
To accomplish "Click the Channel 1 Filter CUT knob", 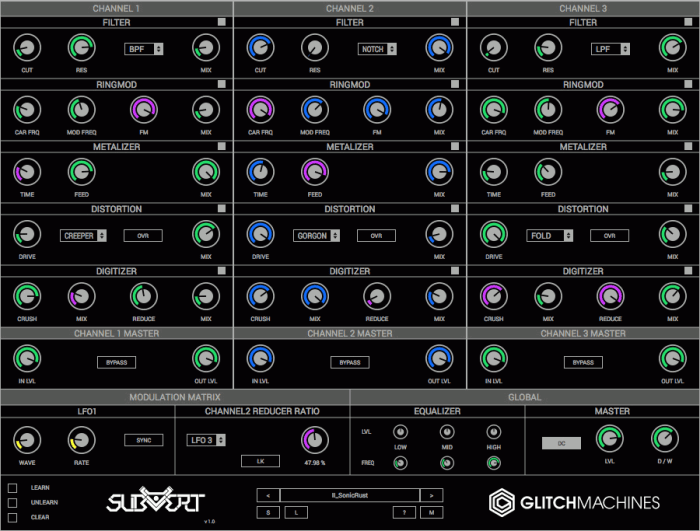I will (x=27, y=48).
